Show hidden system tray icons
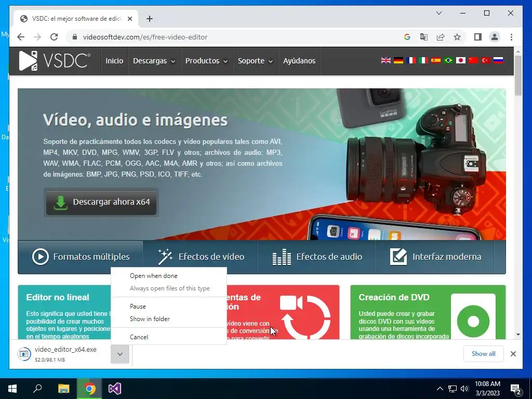Viewport: 532px width, 399px height. pyautogui.click(x=440, y=389)
